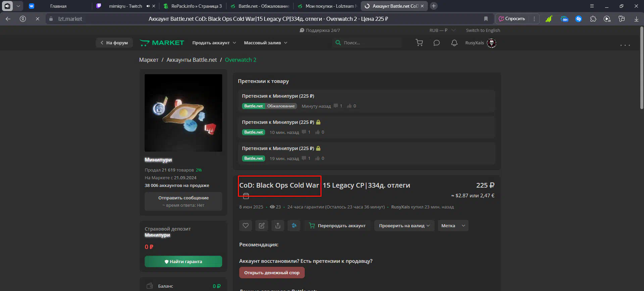Click the Спросить assistant button

click(x=512, y=19)
